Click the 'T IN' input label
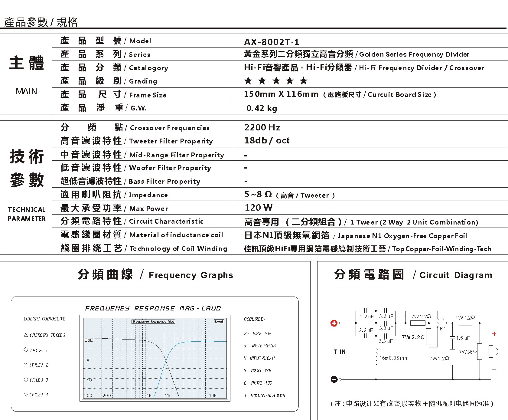The image size is (508, 420). pyautogui.click(x=340, y=352)
